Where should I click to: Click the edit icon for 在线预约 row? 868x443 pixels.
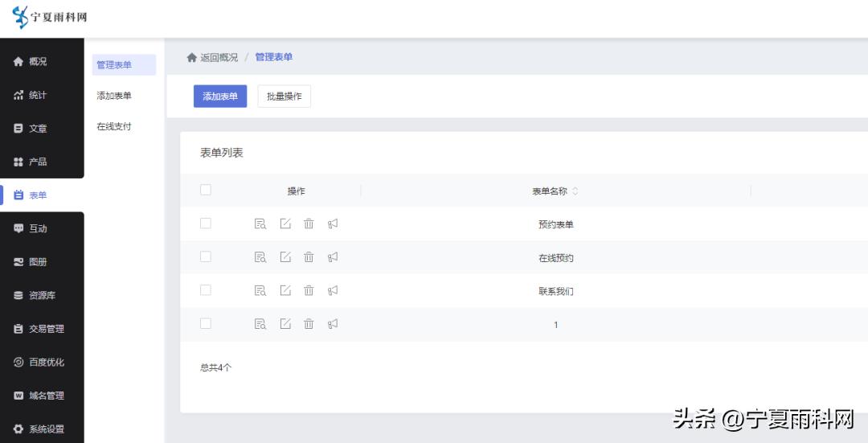285,257
